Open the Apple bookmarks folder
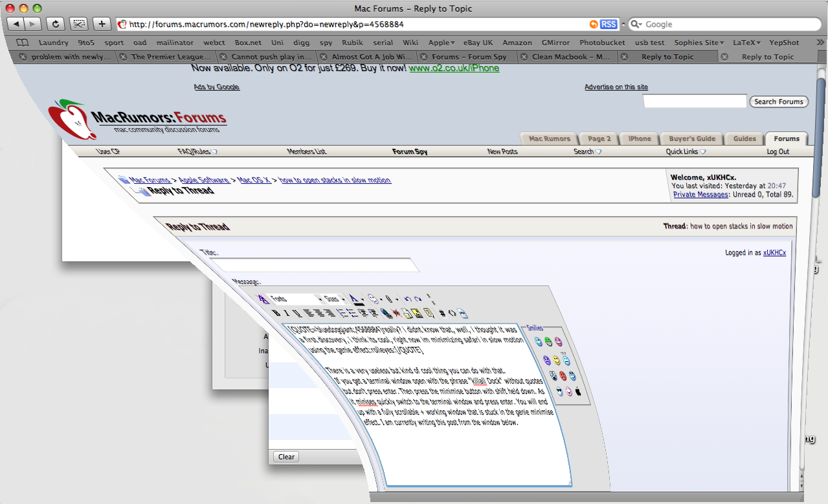This screenshot has height=504, width=828. [442, 43]
